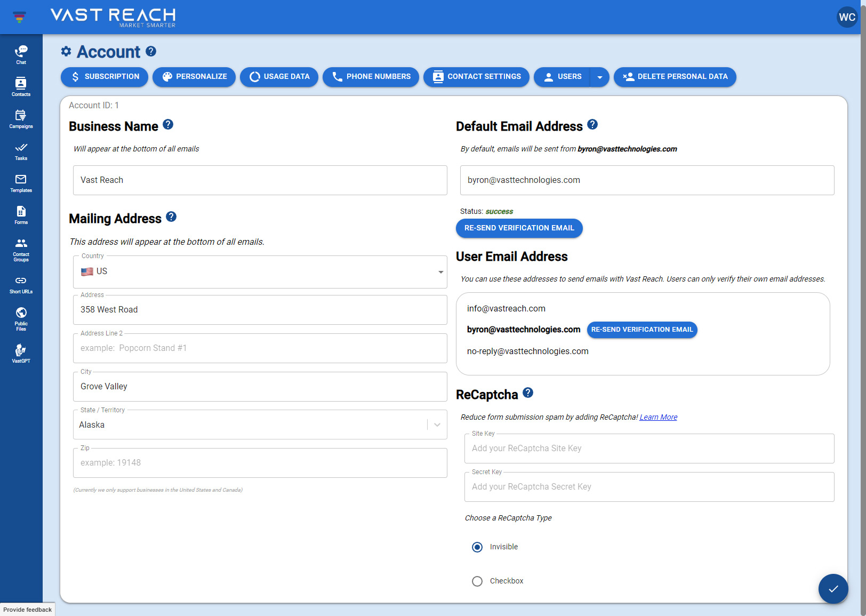Viewport: 866px width, 616px height.
Task: Open Public Files in sidebar
Action: click(21, 319)
